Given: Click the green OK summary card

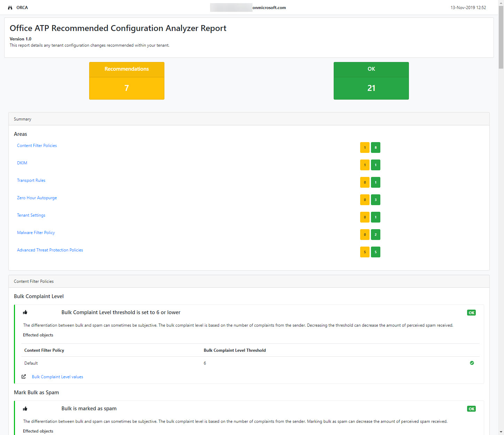Looking at the screenshot, I should pyautogui.click(x=371, y=81).
